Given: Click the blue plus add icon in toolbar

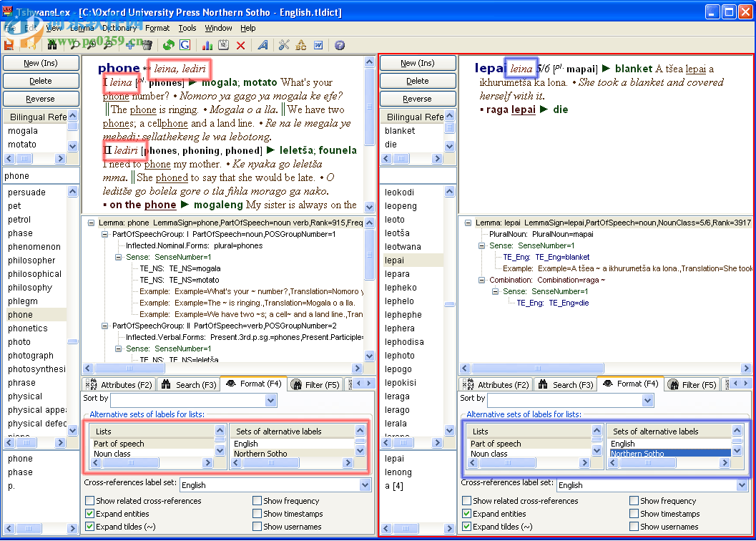Looking at the screenshot, I should [132, 45].
